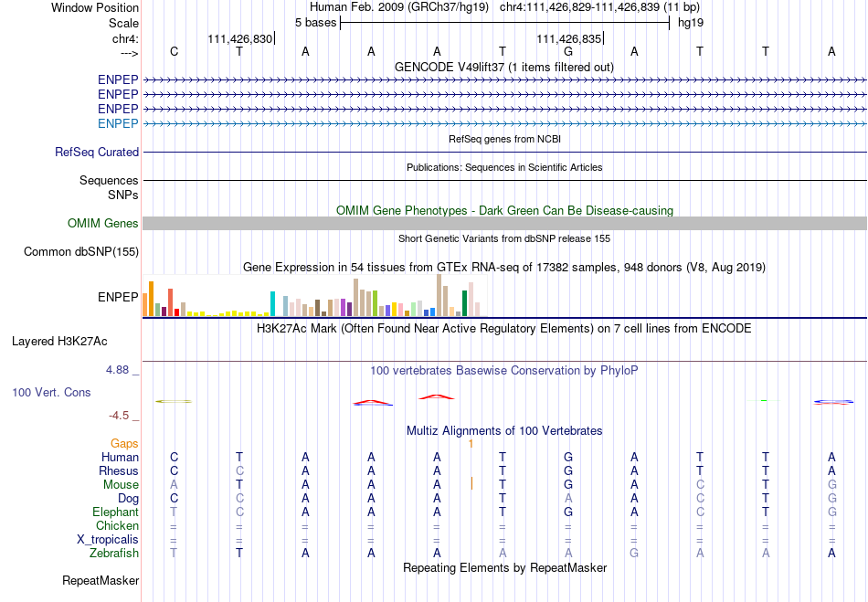Click the coordinate label 111,426,830
This screenshot has width=868, height=602.
(240, 38)
